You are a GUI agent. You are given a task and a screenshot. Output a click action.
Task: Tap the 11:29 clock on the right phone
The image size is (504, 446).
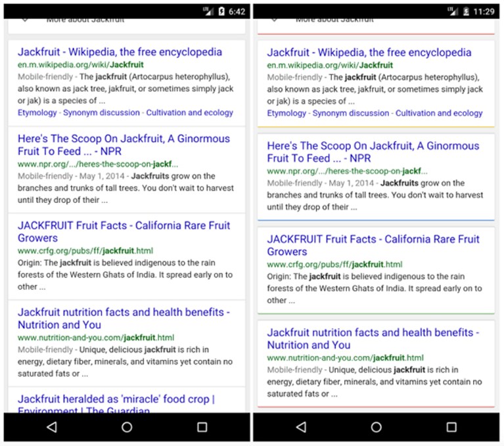coord(484,12)
